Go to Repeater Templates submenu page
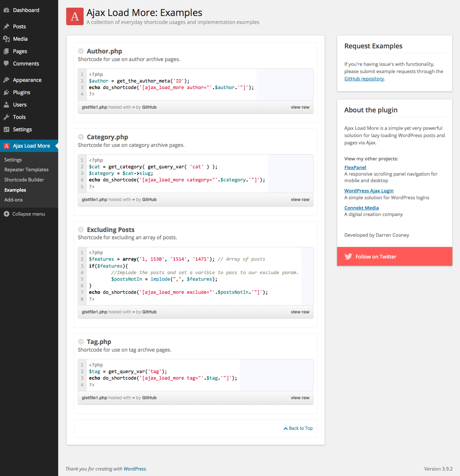This screenshot has width=460, height=476. [26, 169]
